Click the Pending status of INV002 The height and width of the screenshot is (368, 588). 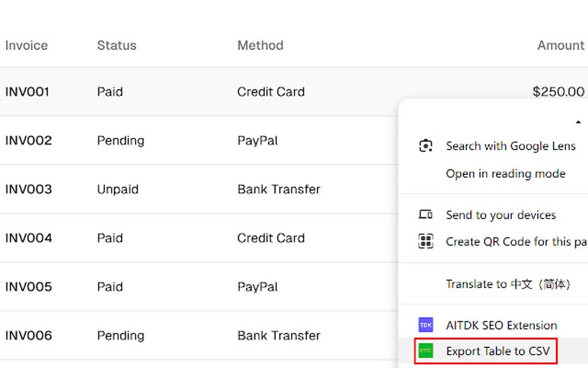pyautogui.click(x=120, y=140)
